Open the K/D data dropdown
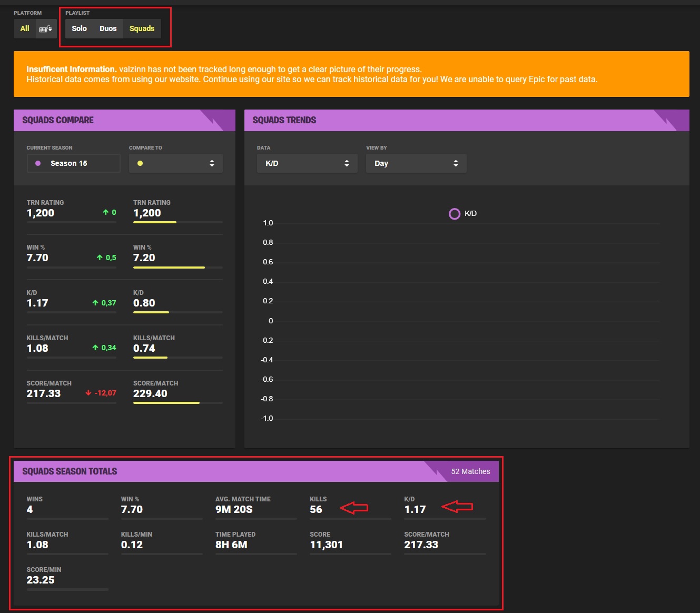Viewport: 700px width, 613px height. 308,163
